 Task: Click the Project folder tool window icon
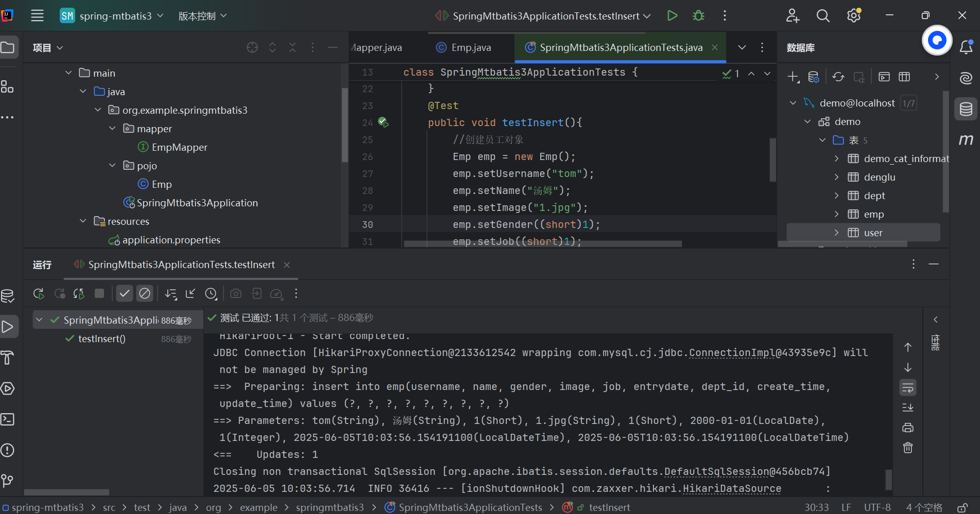[8, 48]
